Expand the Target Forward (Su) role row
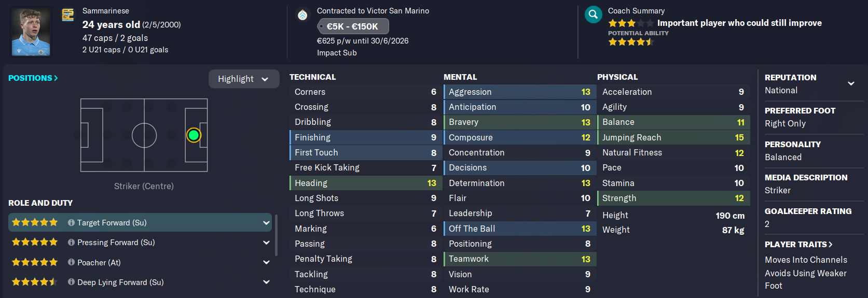The height and width of the screenshot is (298, 868). pos(266,223)
